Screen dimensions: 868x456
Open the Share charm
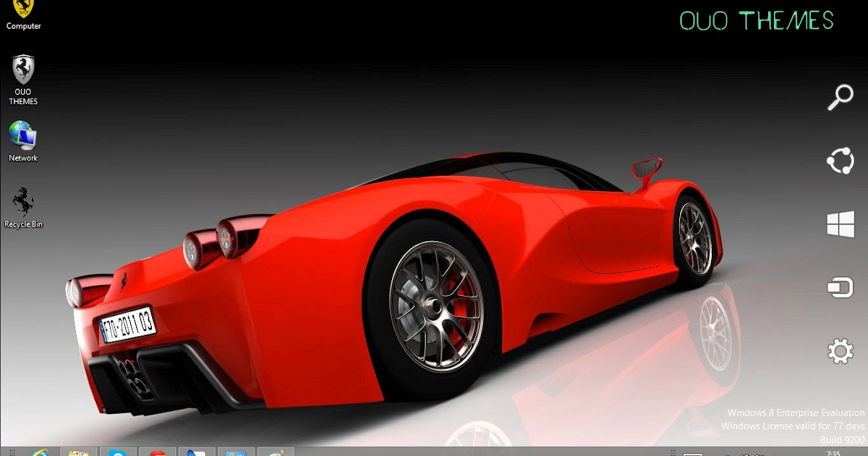pos(841,161)
